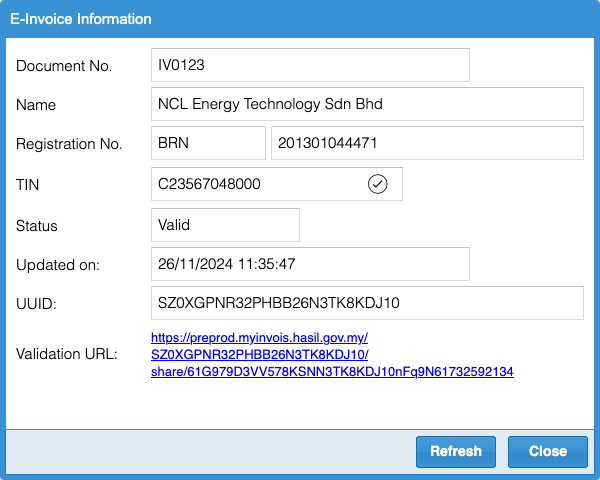Image resolution: width=600 pixels, height=480 pixels.
Task: Click the Document No. label
Action: pos(64,66)
